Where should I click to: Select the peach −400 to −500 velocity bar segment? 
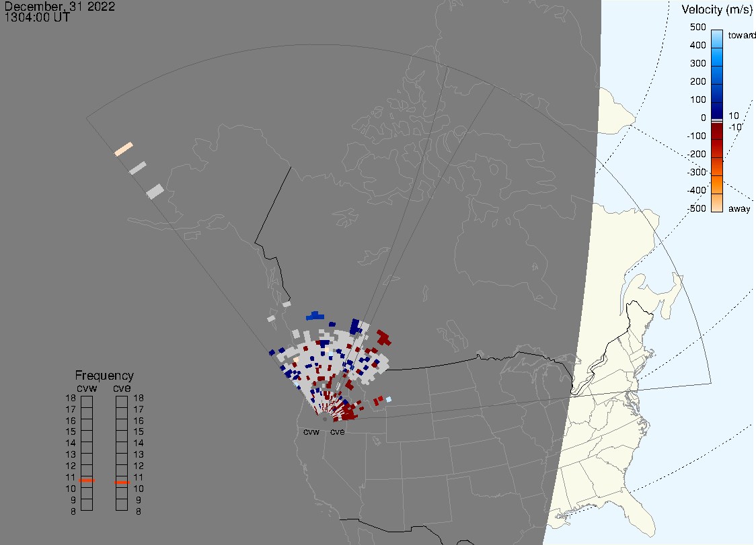pos(717,202)
